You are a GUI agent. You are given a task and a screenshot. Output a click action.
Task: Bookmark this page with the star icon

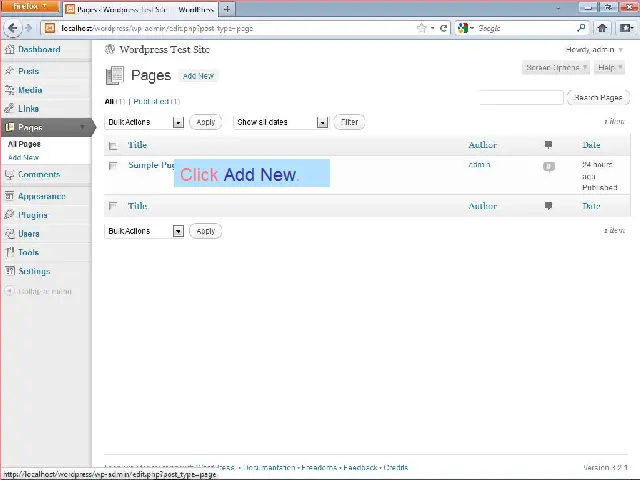[422, 28]
